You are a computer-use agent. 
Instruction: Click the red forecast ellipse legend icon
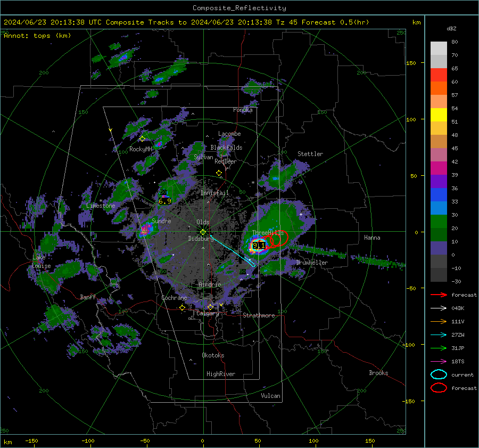[x=439, y=388]
